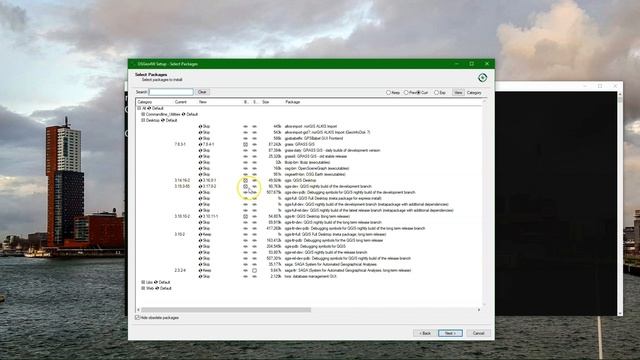Image resolution: width=640 pixels, height=360 pixels.
Task: Expand the Libs category node
Action: tap(143, 282)
